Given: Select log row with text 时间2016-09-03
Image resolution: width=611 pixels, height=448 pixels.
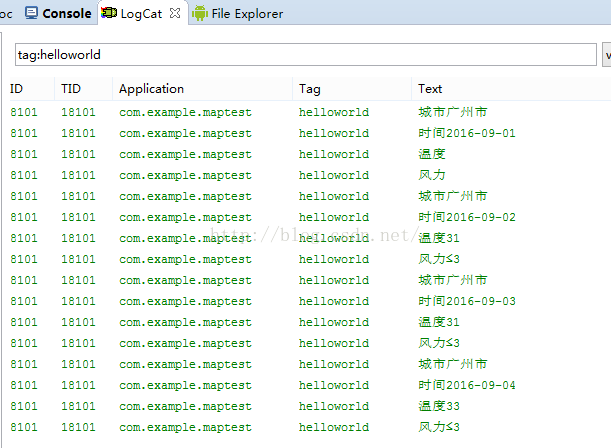Looking at the screenshot, I should (x=310, y=301).
